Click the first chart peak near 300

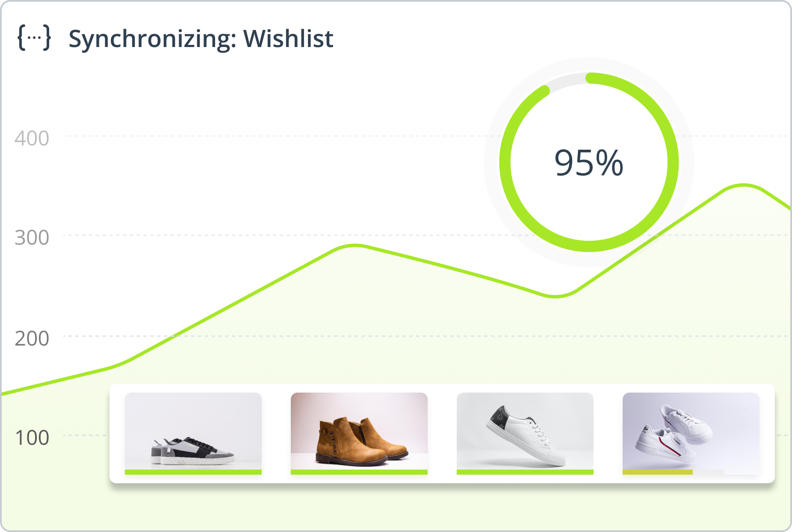click(x=355, y=245)
